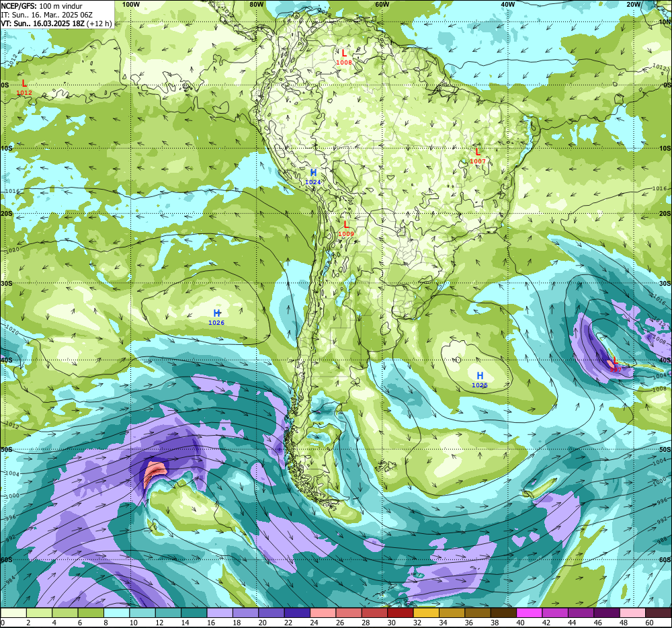672x628 pixels.
Task: Pick the 6–8 m/s olive legend swatch
Action: pos(91,613)
